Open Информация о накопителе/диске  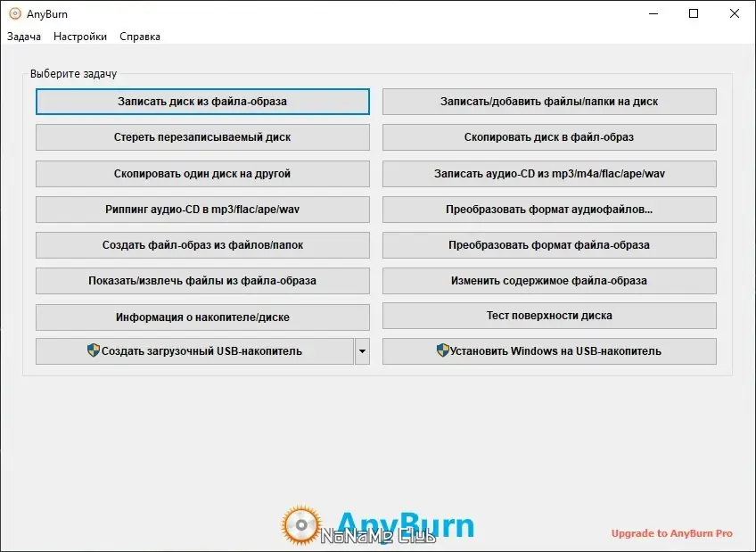pos(202,317)
